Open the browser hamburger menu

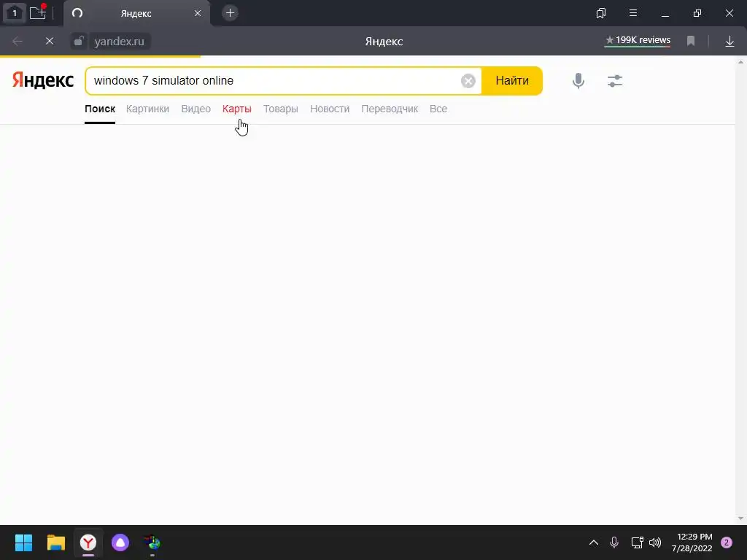633,13
